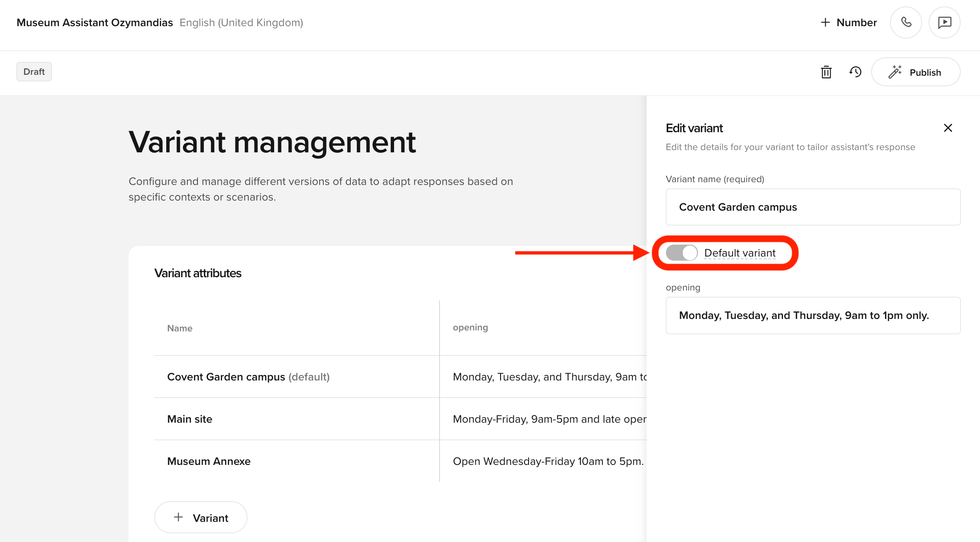Click the magic wand Publish icon
This screenshot has height=542, width=980.
point(895,72)
